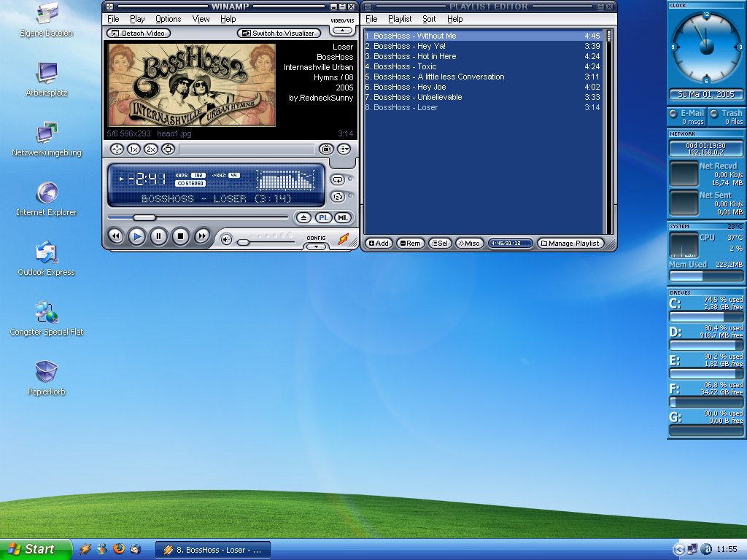Set video zoom to 1x
Viewport: 747px width, 560px height.
tap(134, 149)
